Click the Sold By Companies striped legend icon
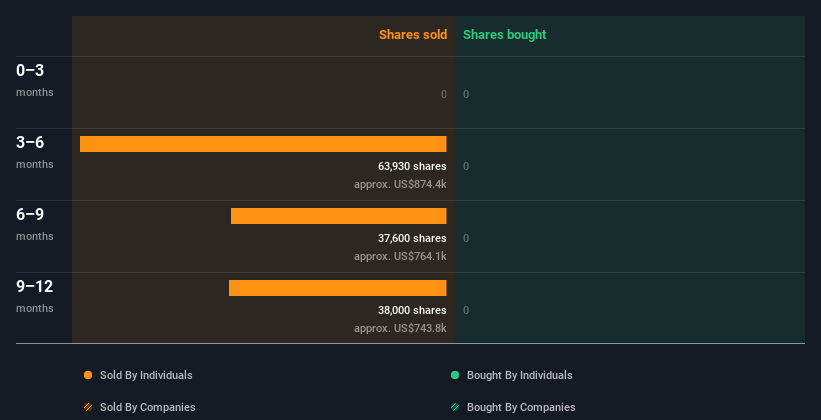The height and width of the screenshot is (420, 821). point(88,407)
